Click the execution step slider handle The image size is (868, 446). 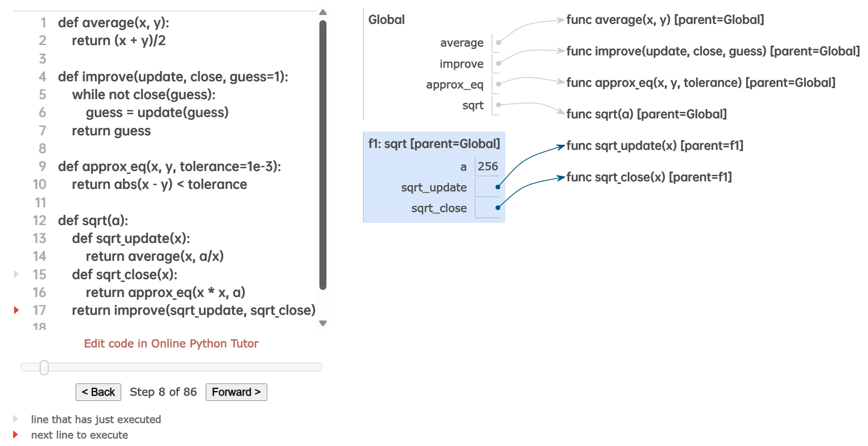(x=44, y=368)
